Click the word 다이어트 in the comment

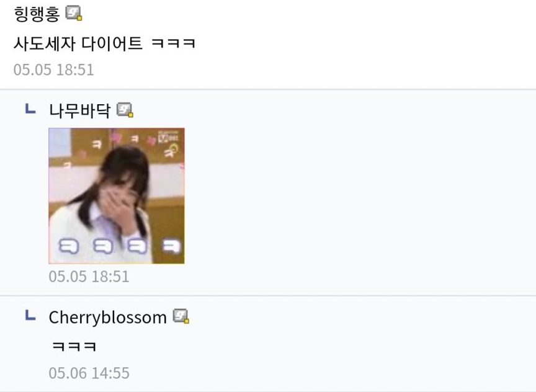(x=112, y=43)
